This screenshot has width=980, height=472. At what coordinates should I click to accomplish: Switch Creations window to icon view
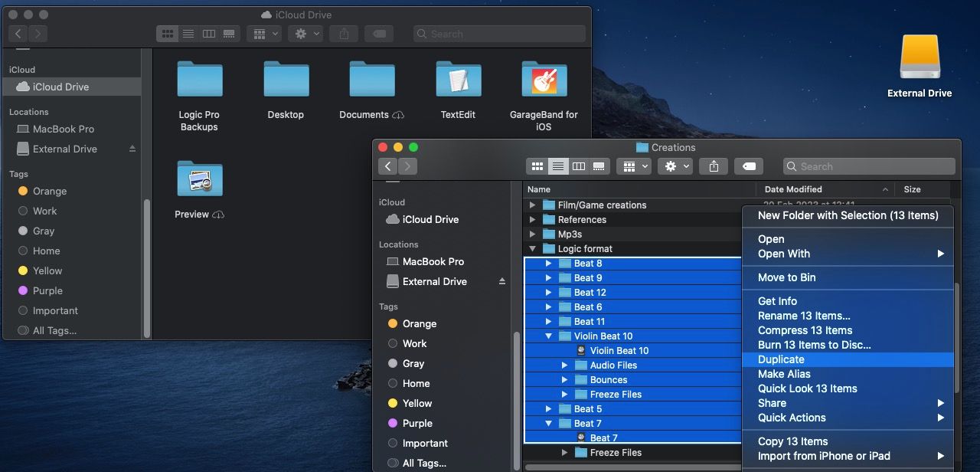click(537, 166)
